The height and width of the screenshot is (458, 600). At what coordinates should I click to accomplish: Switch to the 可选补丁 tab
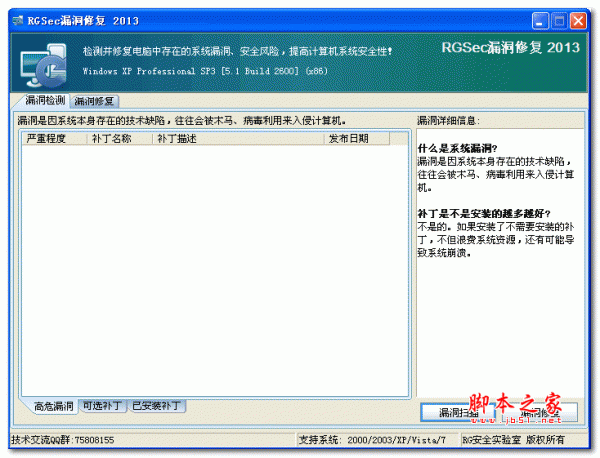[x=103, y=406]
